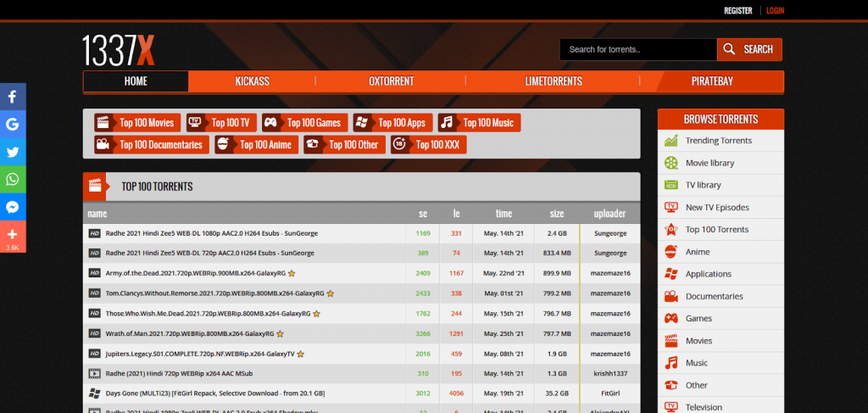This screenshot has width=868, height=413.
Task: Click the LOGIN link
Action: [x=775, y=10]
